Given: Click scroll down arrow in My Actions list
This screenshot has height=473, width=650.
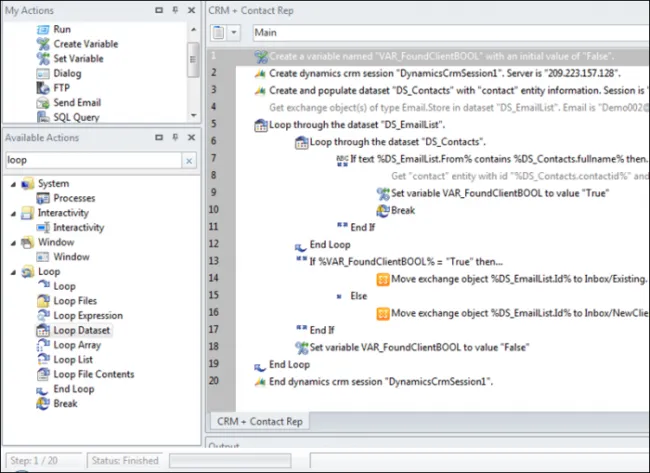Looking at the screenshot, I should [194, 115].
